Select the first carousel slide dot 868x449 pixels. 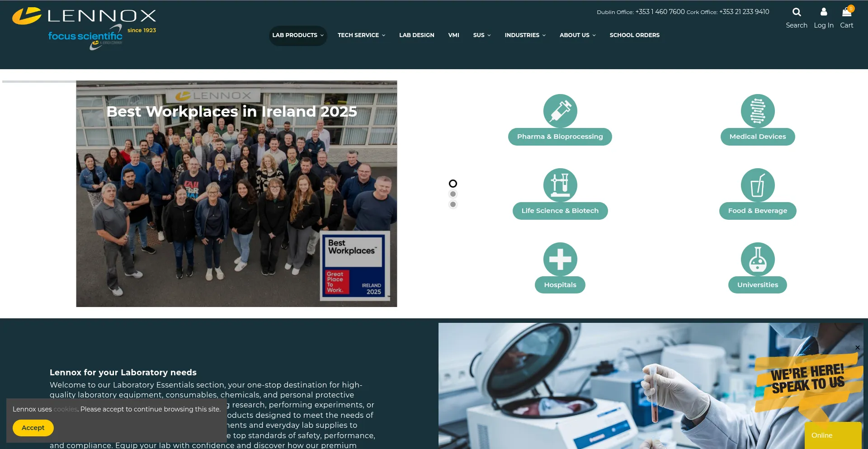[x=453, y=184]
